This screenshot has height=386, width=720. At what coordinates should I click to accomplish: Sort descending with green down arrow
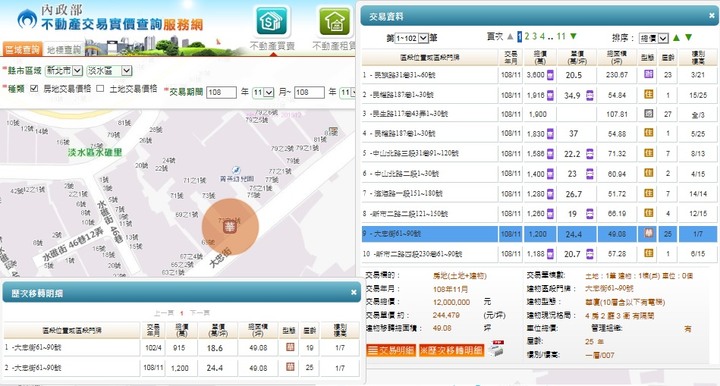[688, 38]
